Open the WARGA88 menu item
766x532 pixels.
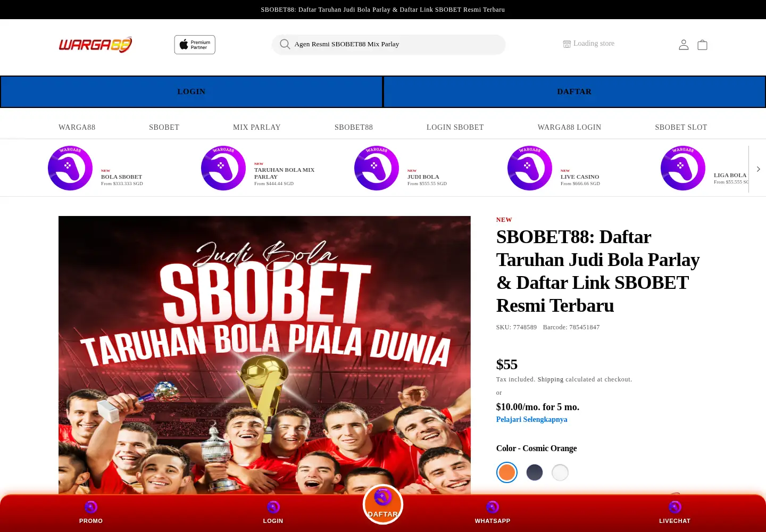click(x=77, y=128)
